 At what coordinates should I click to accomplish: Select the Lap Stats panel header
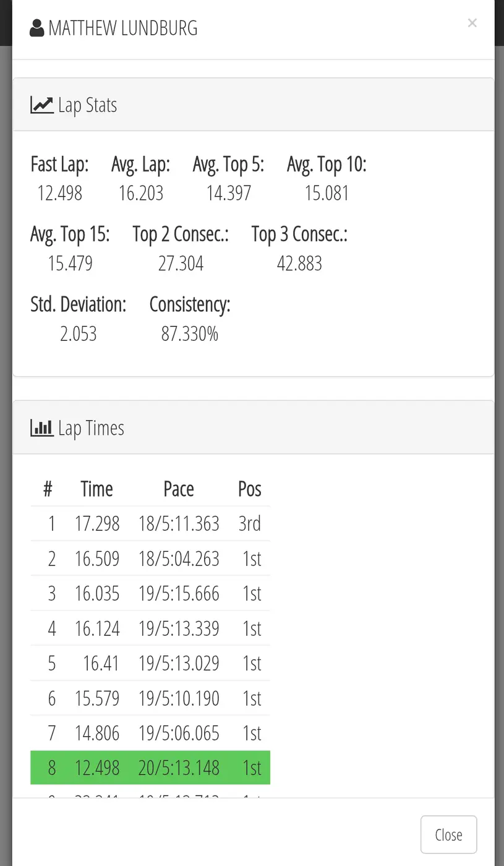253,105
